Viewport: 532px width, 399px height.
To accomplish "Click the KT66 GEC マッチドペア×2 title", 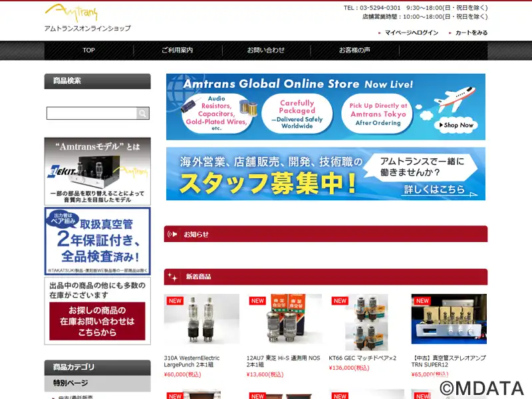I will pos(362,358).
